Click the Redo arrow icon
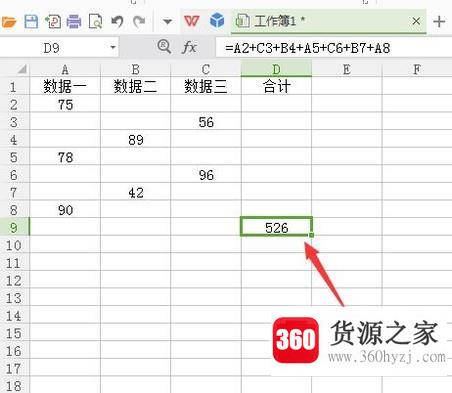 [139, 22]
